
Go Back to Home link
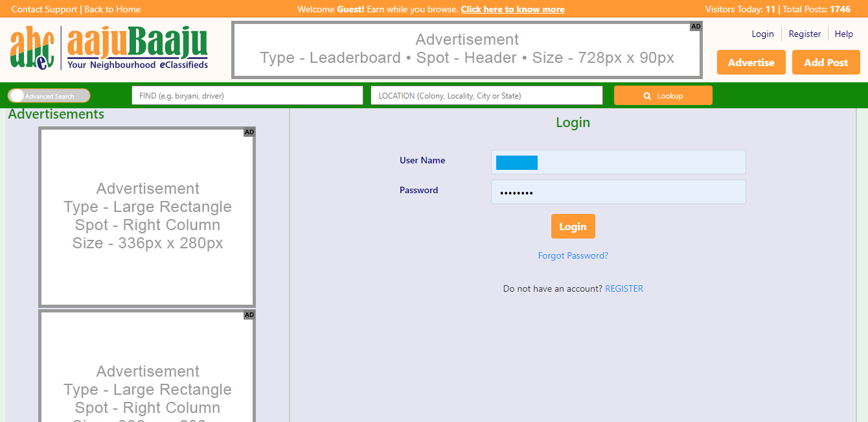click(x=112, y=9)
